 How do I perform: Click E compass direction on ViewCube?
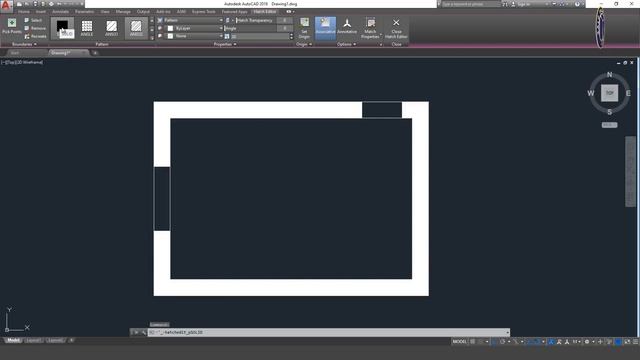click(628, 93)
